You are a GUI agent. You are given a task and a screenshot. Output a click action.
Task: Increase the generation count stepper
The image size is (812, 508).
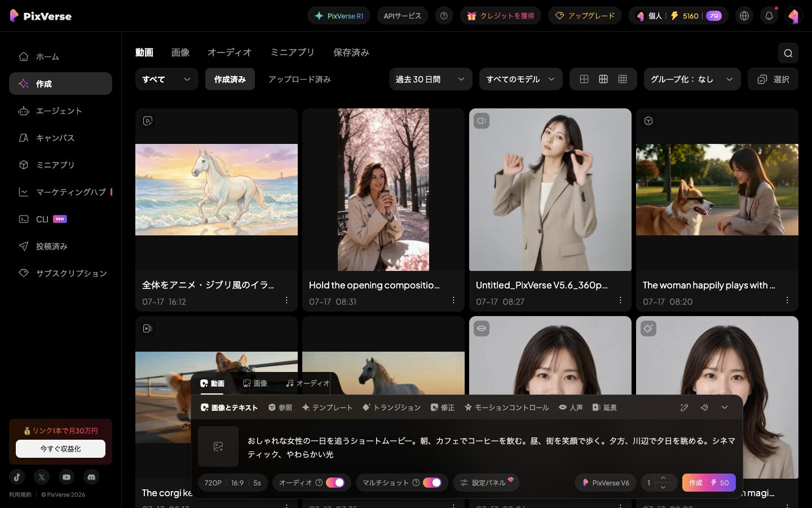663,478
